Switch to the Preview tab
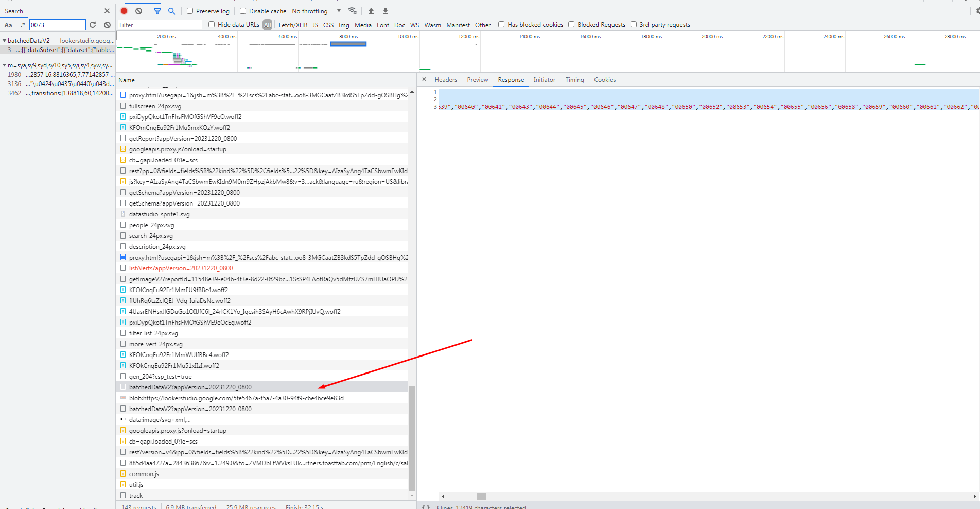The image size is (980, 509). 478,80
